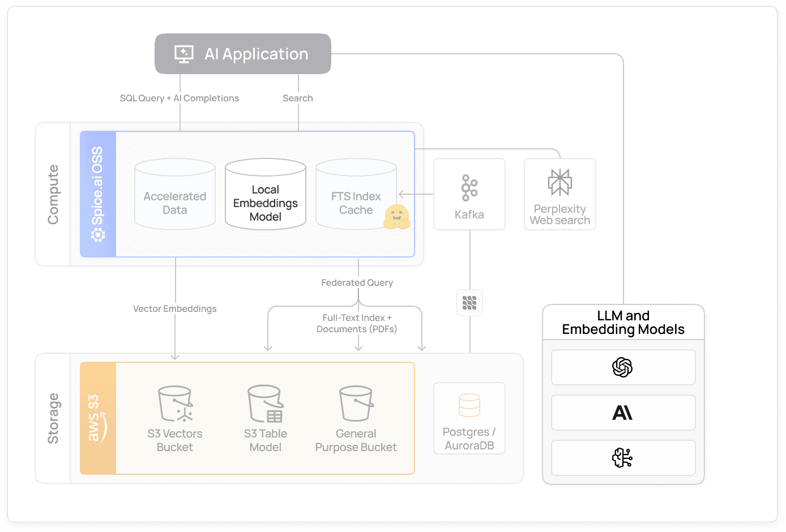Click the aws S3 logo on the orange strip

(x=97, y=418)
